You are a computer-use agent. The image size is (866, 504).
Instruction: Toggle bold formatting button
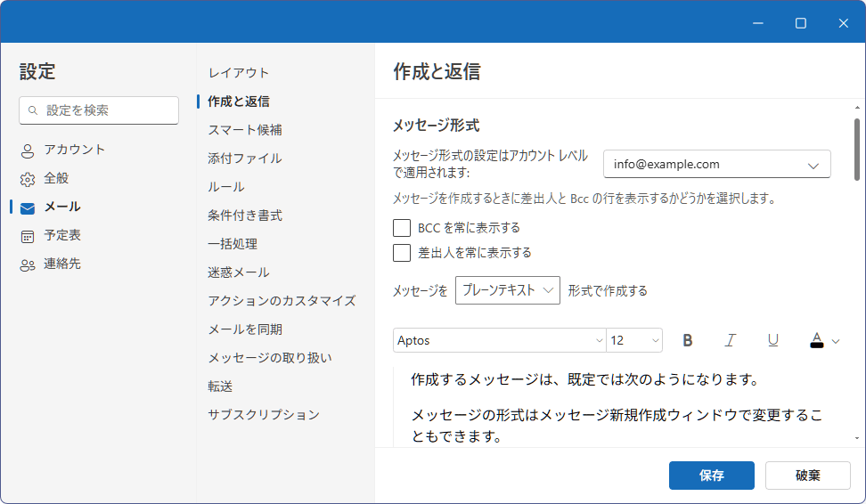[687, 340]
